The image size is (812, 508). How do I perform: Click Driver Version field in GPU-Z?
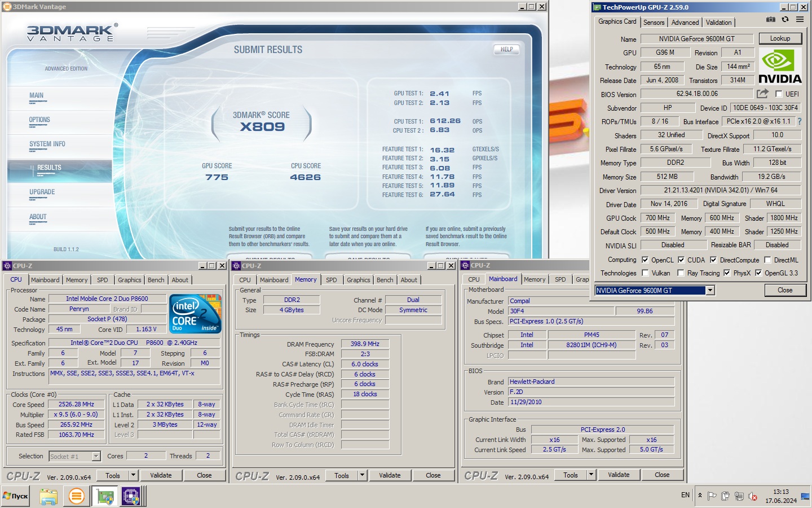tap(721, 190)
